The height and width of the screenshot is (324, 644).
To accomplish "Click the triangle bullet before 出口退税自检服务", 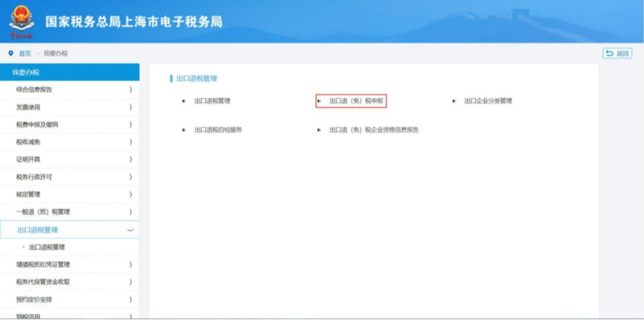I will click(x=184, y=130).
